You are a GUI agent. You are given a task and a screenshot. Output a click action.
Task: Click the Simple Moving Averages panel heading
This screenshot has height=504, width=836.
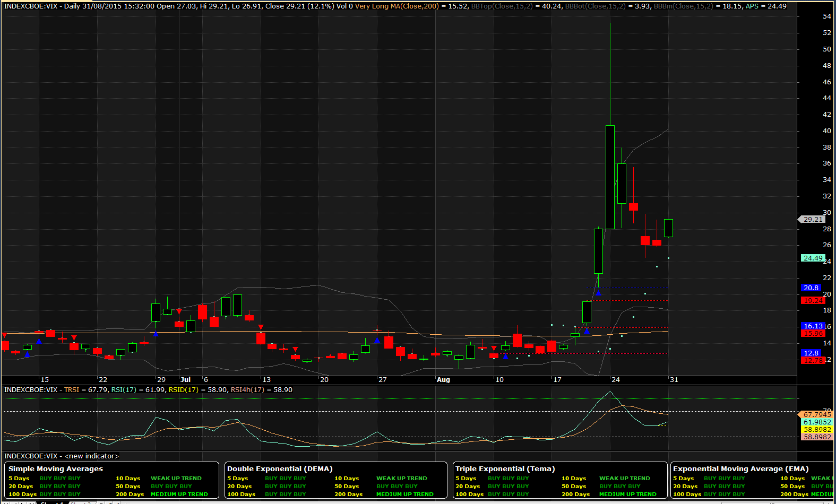(56, 469)
